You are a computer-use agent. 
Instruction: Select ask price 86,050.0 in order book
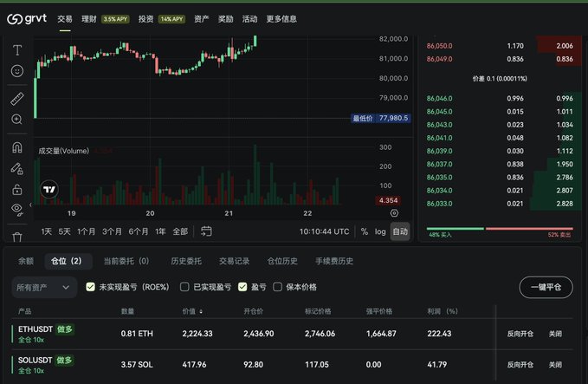[x=440, y=46]
